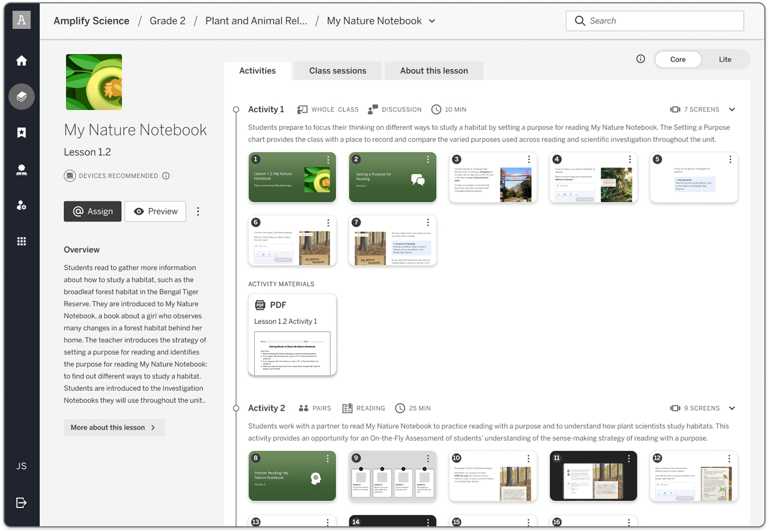Click the devices recommended laptop icon

[70, 176]
